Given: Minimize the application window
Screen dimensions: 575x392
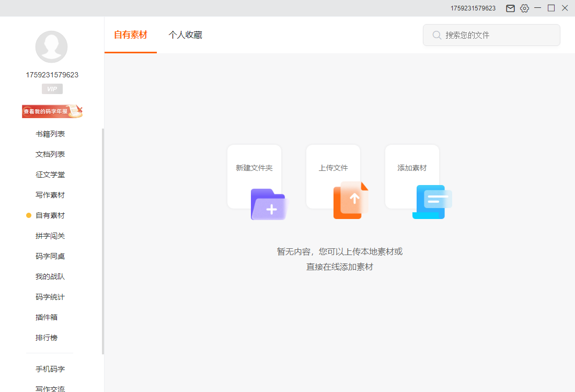Looking at the screenshot, I should pos(538,8).
